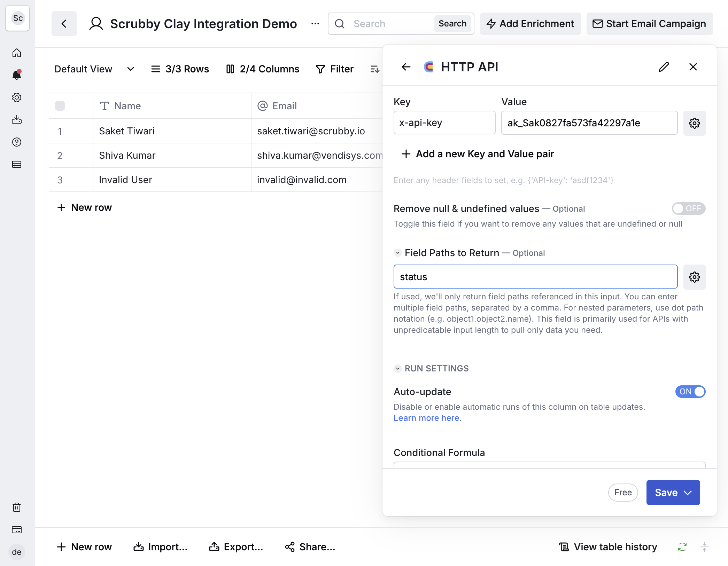Turn off the Auto-update switch
This screenshot has height=566, width=728.
point(690,392)
